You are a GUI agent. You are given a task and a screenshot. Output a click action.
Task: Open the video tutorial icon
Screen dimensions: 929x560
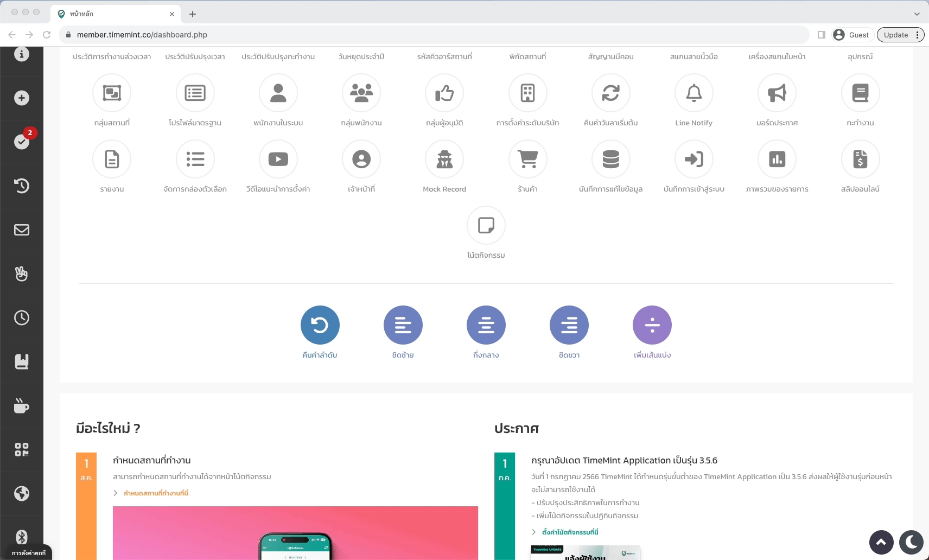[x=278, y=160]
